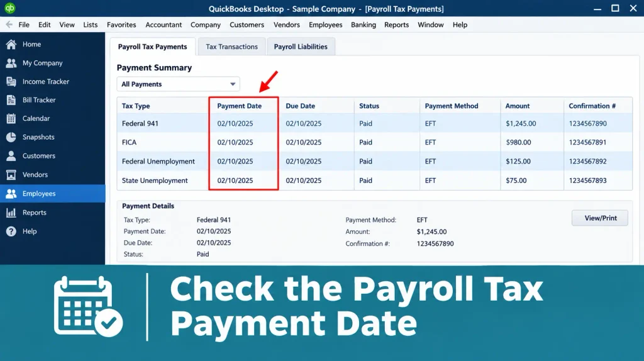This screenshot has height=361, width=644.
Task: Click the Confirmation # column header
Action: pos(592,106)
